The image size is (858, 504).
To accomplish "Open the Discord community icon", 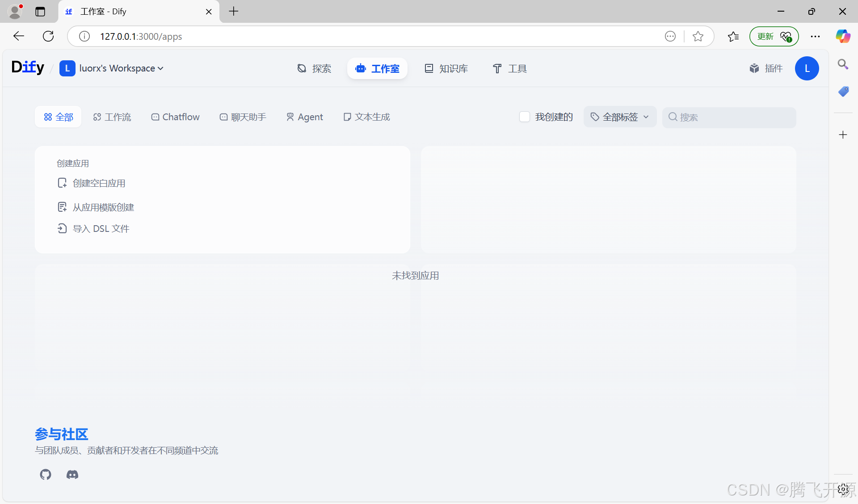I will [72, 475].
